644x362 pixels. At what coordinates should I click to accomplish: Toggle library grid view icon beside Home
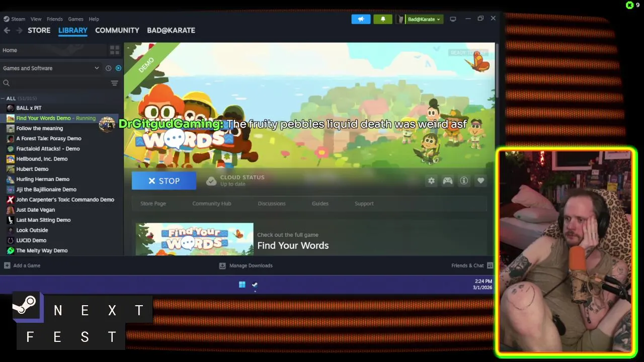(x=115, y=50)
